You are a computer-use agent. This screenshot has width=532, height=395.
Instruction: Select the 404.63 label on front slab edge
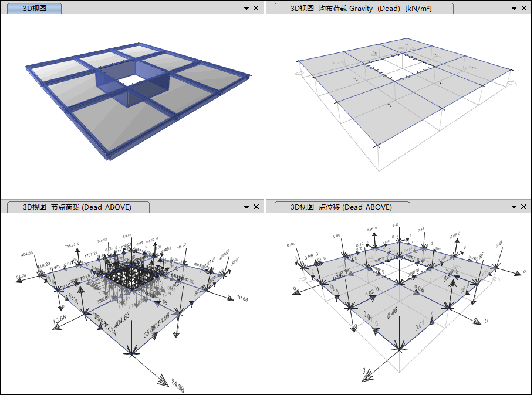(x=122, y=320)
